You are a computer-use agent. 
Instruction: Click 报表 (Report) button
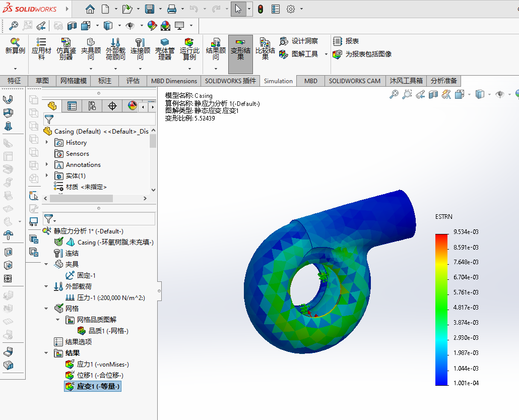[346, 41]
